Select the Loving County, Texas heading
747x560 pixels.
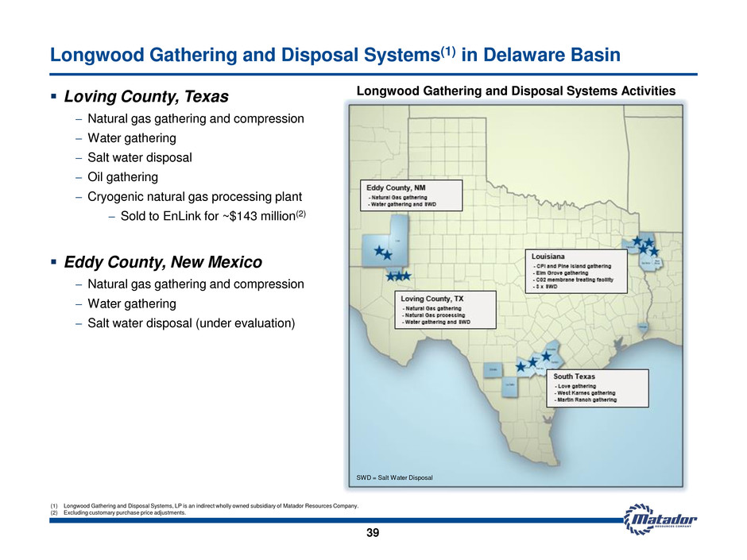click(x=146, y=96)
